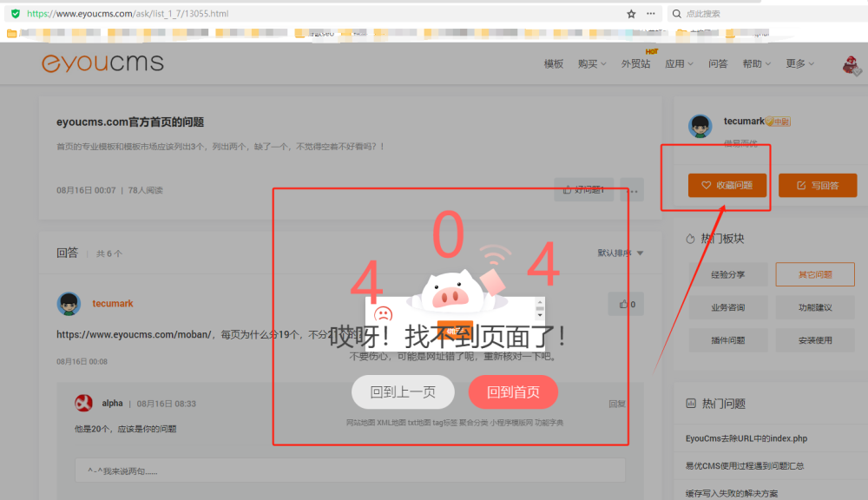
Task: Click the heart icon on 收藏问题
Action: pyautogui.click(x=706, y=186)
